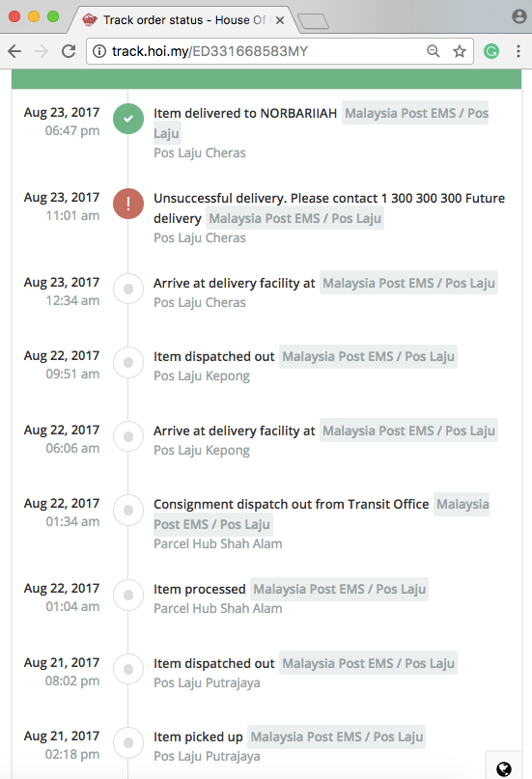Close the Track order status tab

click(280, 20)
